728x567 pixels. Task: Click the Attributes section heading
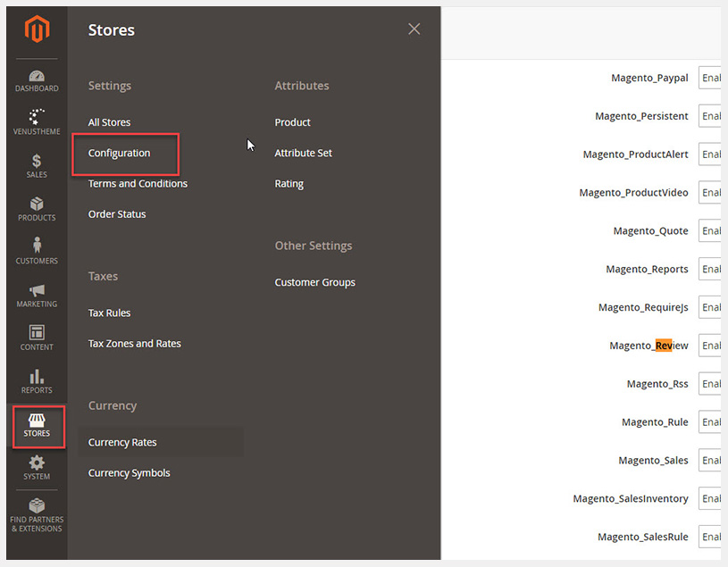302,86
